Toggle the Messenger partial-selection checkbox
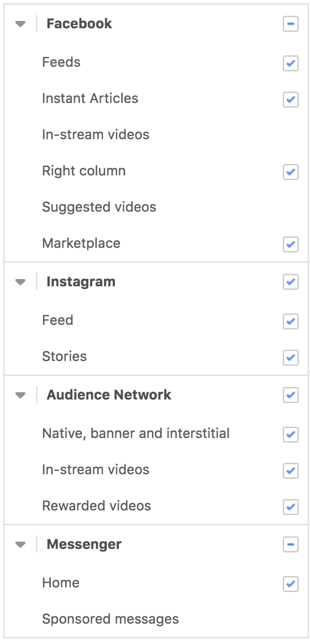This screenshot has height=644, width=310. click(x=291, y=544)
